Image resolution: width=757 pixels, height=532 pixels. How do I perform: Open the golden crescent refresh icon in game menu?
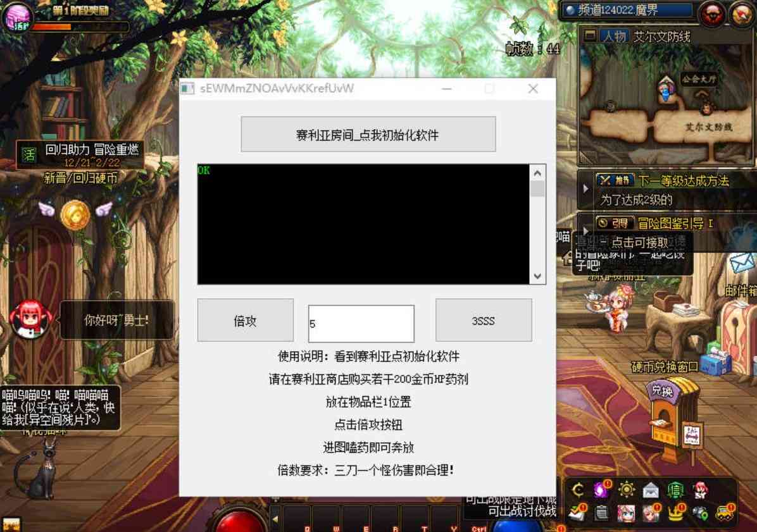coord(578,490)
